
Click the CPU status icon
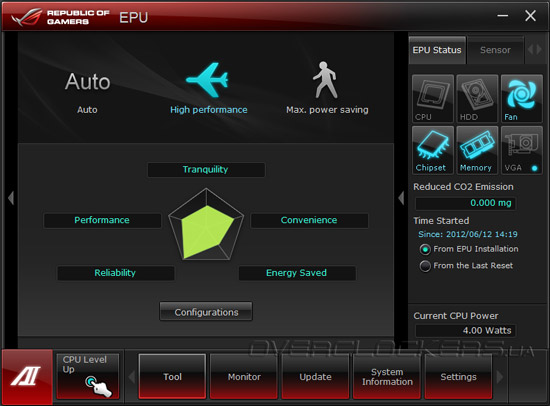433,99
